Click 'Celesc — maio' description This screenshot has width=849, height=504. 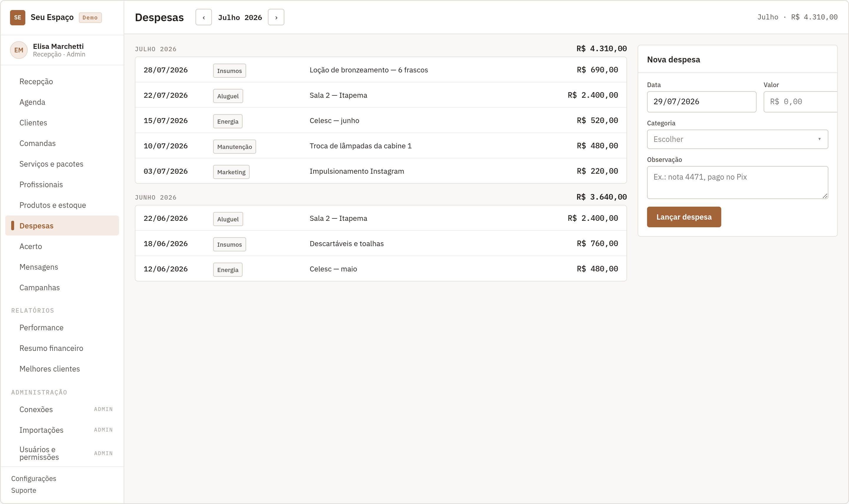coord(334,269)
